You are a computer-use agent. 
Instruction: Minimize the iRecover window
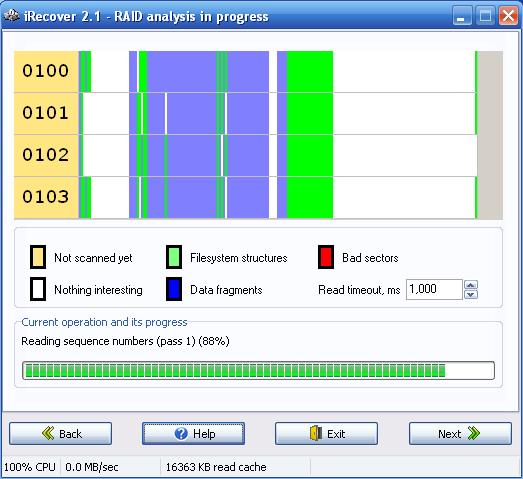[462, 15]
